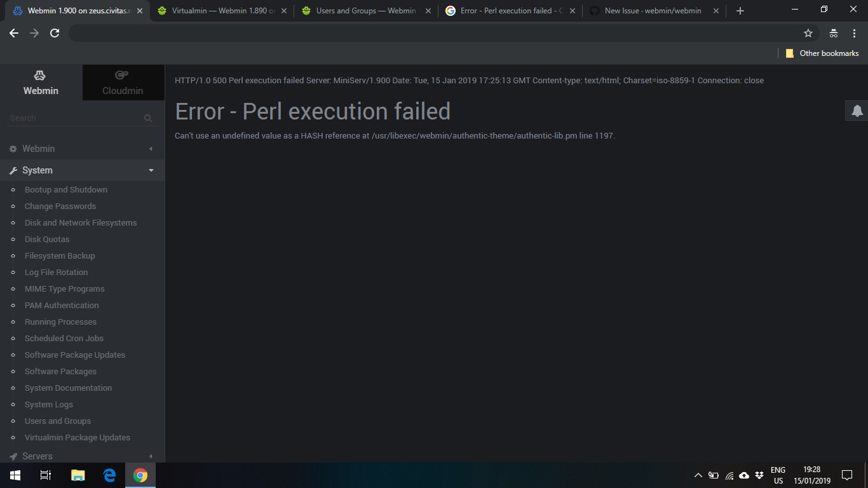Switch to the Users and Groups browser tab
Screen dimensions: 868x488
pyautogui.click(x=362, y=10)
